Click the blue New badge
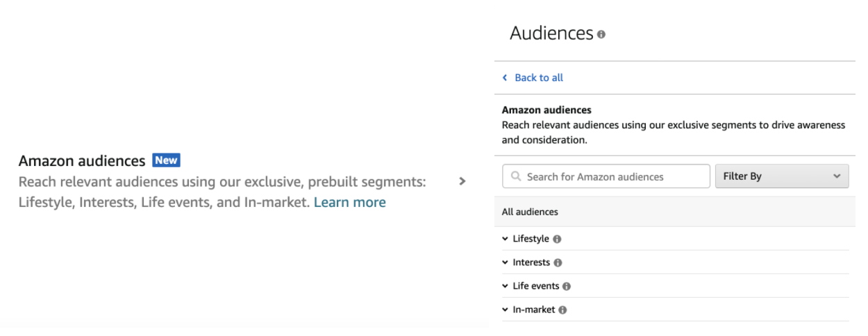 click(166, 160)
